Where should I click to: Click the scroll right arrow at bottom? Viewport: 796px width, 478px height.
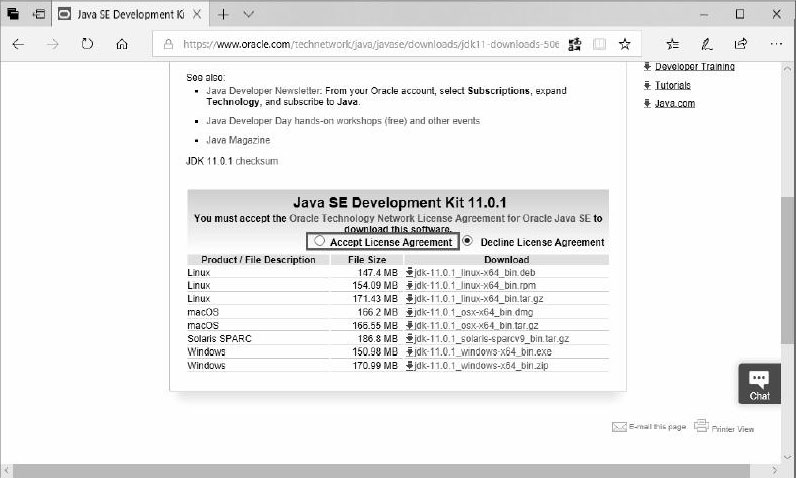(775, 470)
